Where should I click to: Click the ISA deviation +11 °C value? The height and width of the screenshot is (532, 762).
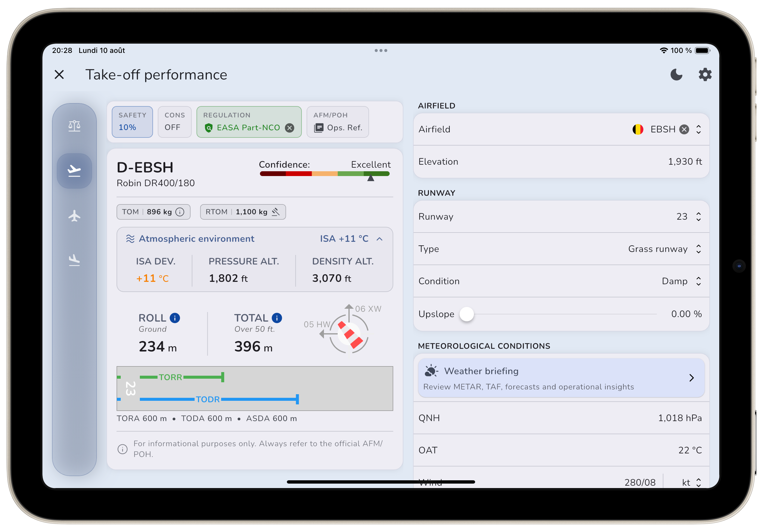click(152, 278)
